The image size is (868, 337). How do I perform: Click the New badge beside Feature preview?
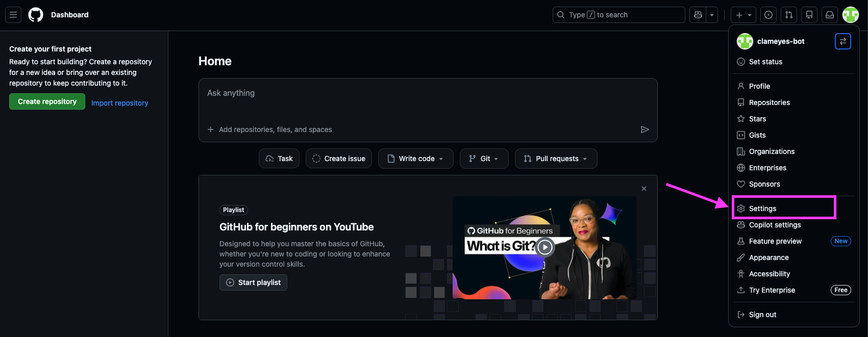[x=841, y=241]
